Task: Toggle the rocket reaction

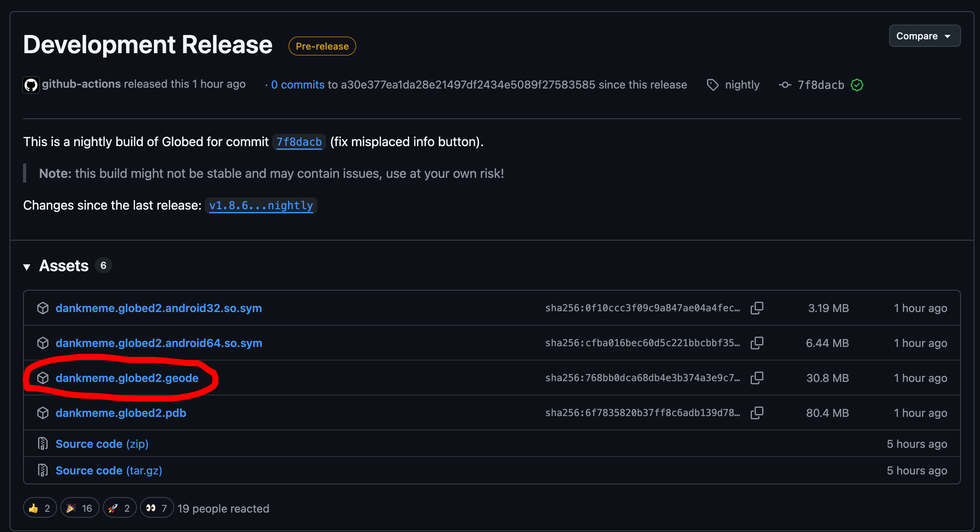Action: click(119, 508)
